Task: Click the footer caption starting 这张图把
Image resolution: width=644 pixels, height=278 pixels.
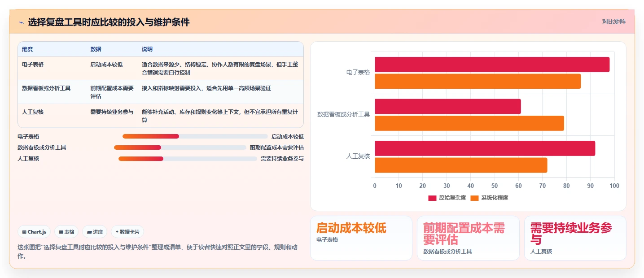Action: (x=157, y=252)
